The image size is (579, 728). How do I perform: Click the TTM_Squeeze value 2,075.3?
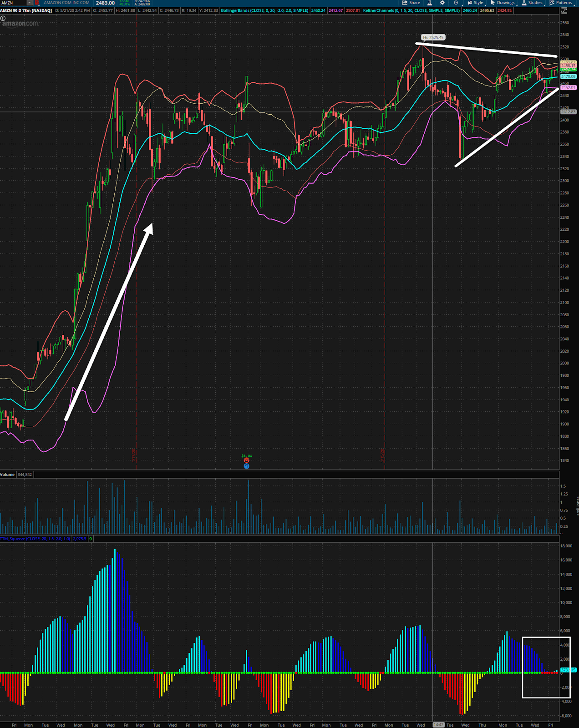coord(79,539)
